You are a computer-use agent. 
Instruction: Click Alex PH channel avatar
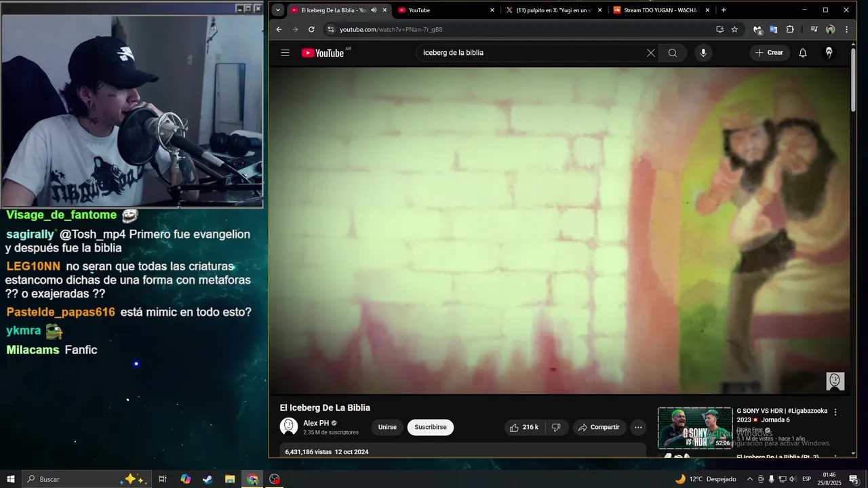[x=289, y=426]
